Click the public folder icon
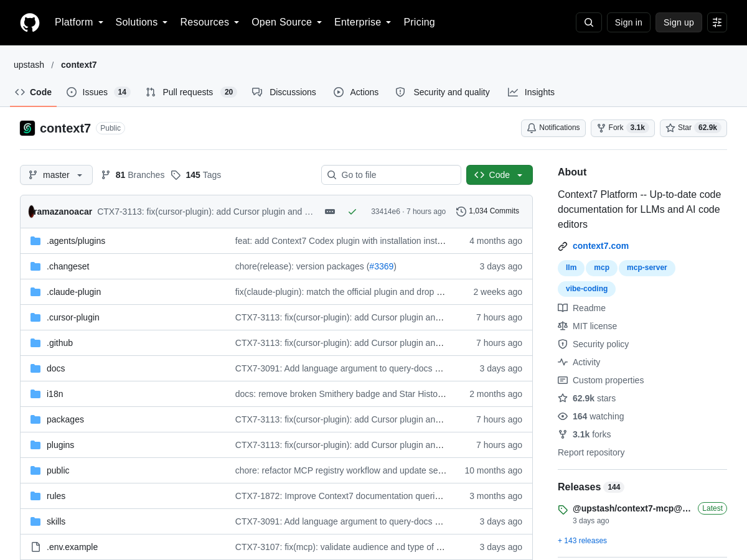This screenshot has width=747, height=560. pyautogui.click(x=35, y=470)
